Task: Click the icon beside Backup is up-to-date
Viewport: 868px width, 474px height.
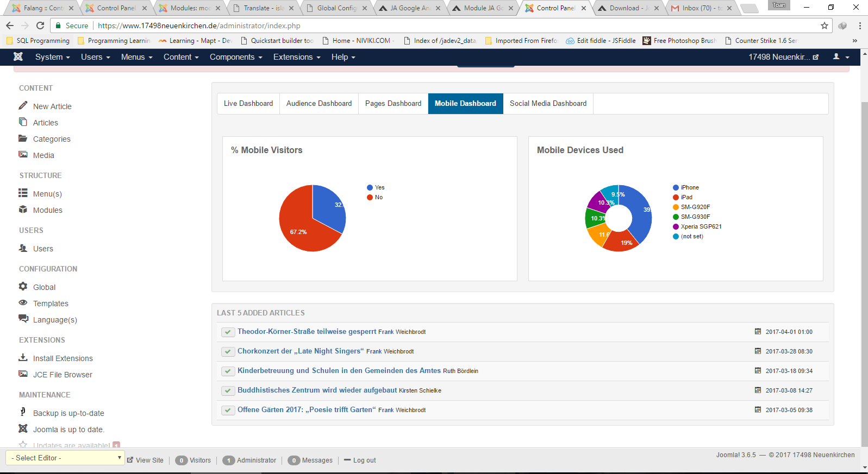Action: pyautogui.click(x=23, y=412)
